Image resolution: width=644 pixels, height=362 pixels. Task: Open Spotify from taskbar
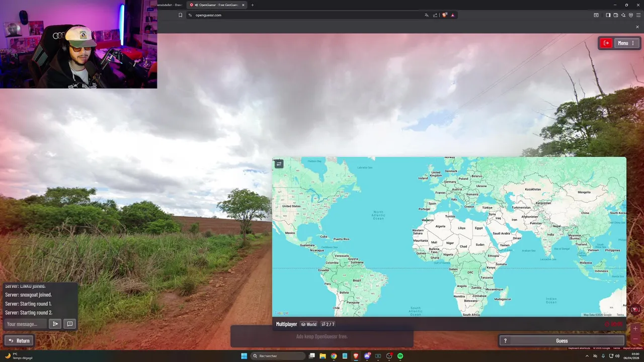[400, 356]
